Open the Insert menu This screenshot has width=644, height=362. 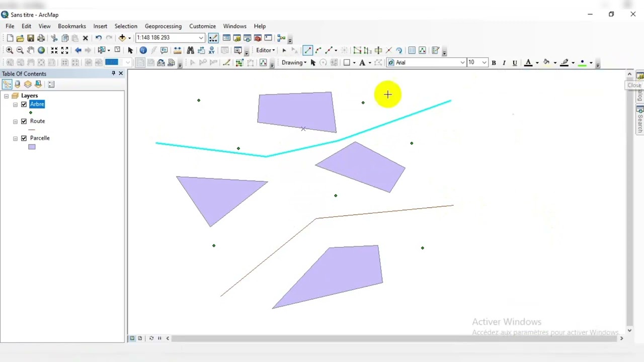pyautogui.click(x=100, y=26)
